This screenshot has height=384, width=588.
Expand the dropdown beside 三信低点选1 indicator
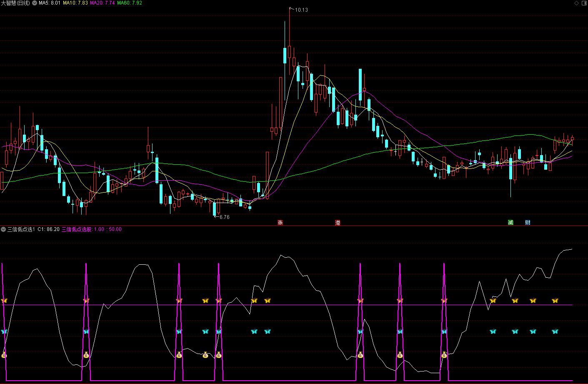point(3,229)
